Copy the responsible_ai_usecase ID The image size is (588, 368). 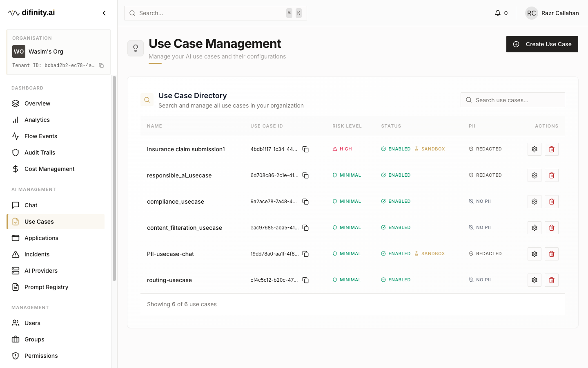(305, 175)
